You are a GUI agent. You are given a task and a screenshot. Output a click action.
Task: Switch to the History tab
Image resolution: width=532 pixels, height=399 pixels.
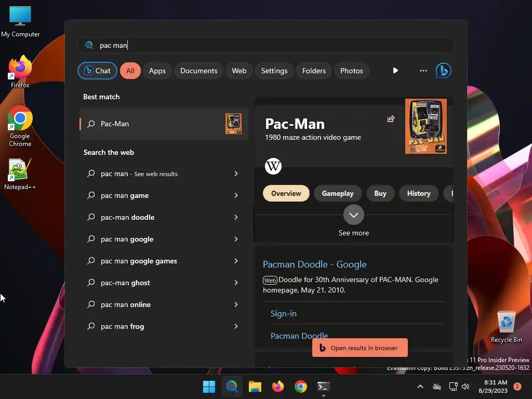tap(419, 193)
